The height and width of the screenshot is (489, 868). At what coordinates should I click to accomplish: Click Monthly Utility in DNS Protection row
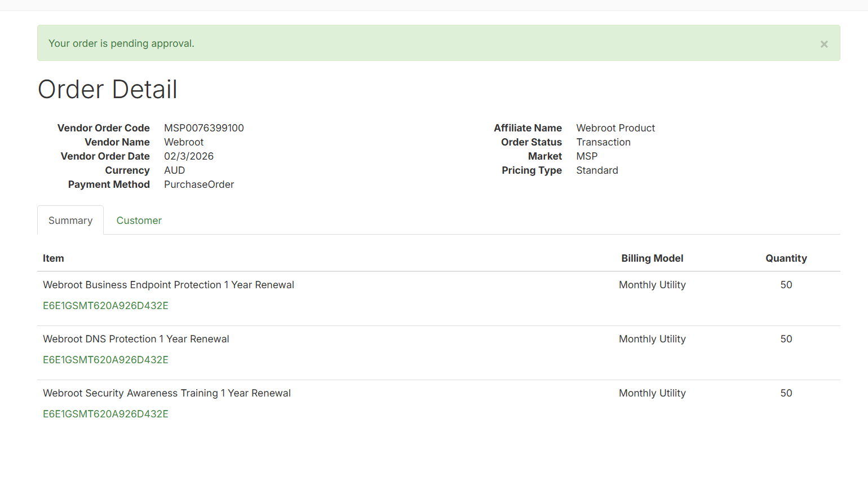point(652,339)
